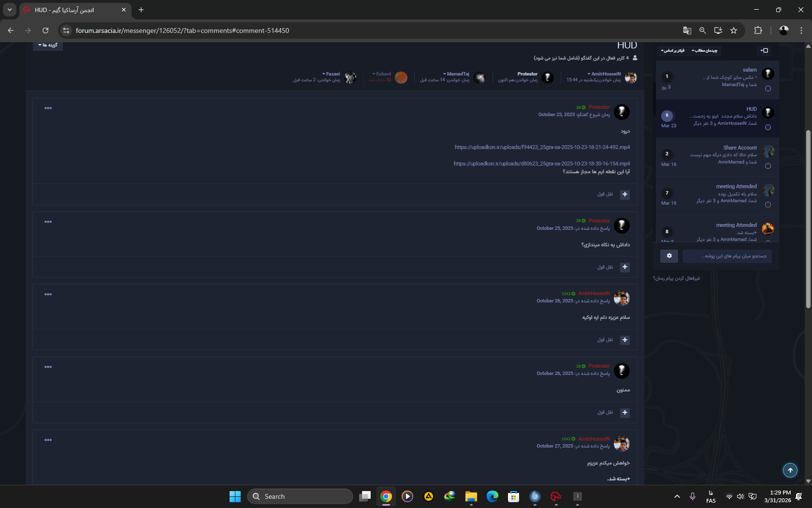The image size is (812, 508).
Task: Open a new browser tab
Action: click(x=141, y=10)
